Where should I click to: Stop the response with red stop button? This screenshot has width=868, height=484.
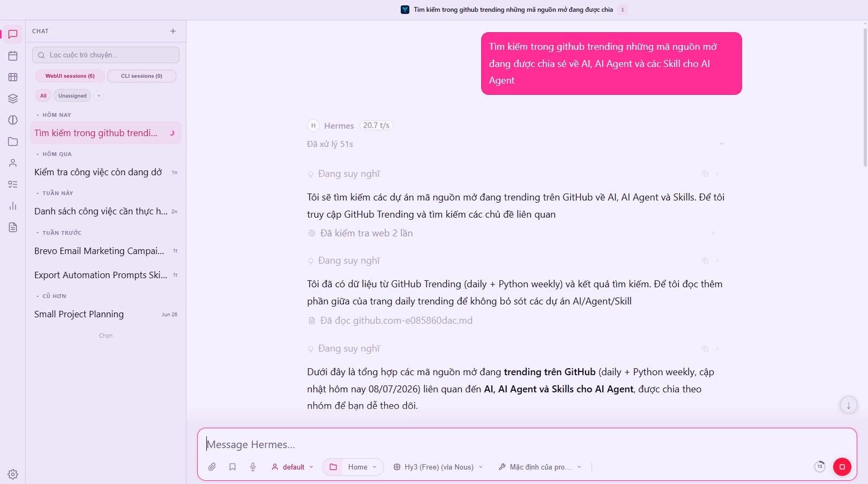click(x=842, y=467)
